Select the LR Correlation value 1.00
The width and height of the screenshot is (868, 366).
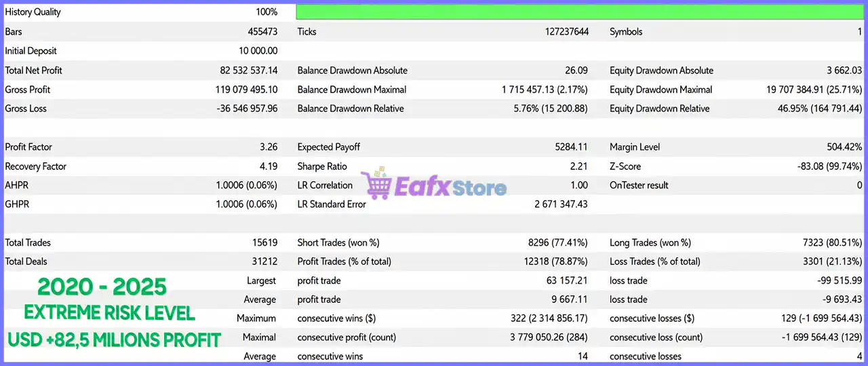pyautogui.click(x=579, y=185)
